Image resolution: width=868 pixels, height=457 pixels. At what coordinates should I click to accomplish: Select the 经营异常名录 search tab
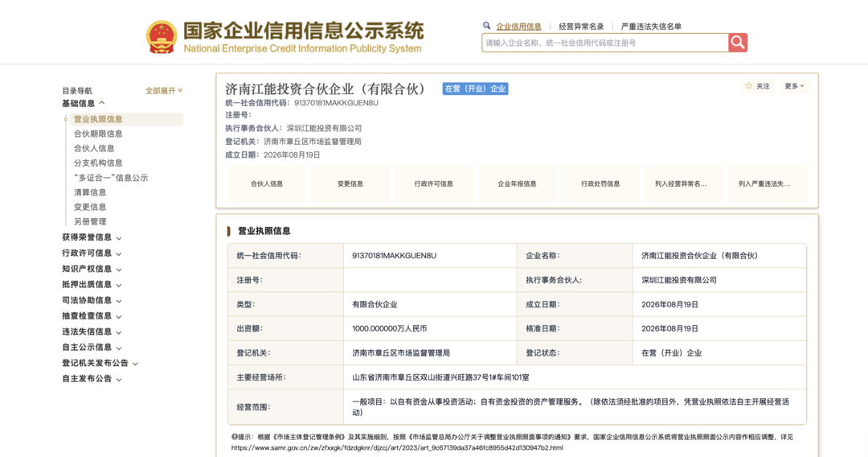pyautogui.click(x=581, y=26)
